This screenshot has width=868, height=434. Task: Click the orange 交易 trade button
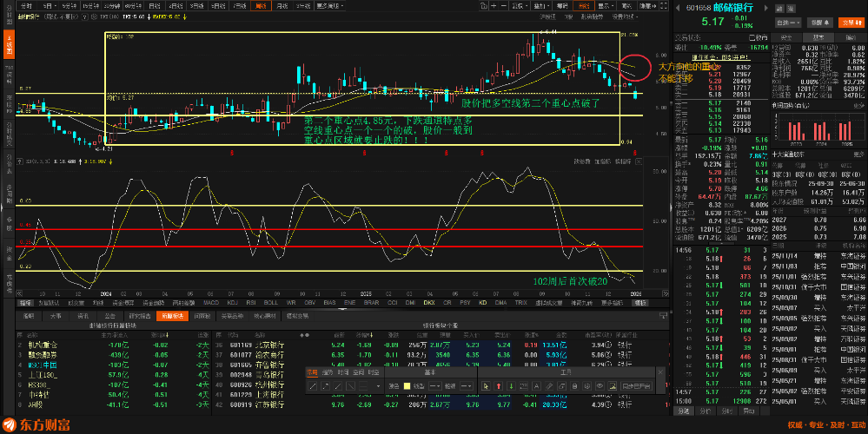point(851,23)
